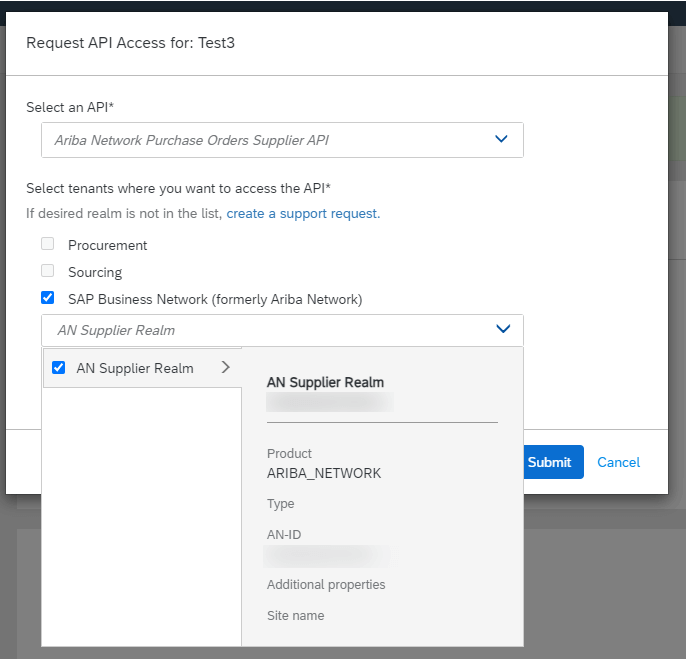Screen dimensions: 686x659
Task: Uncheck AN Supplier Realm list item checkbox
Action: point(59,368)
